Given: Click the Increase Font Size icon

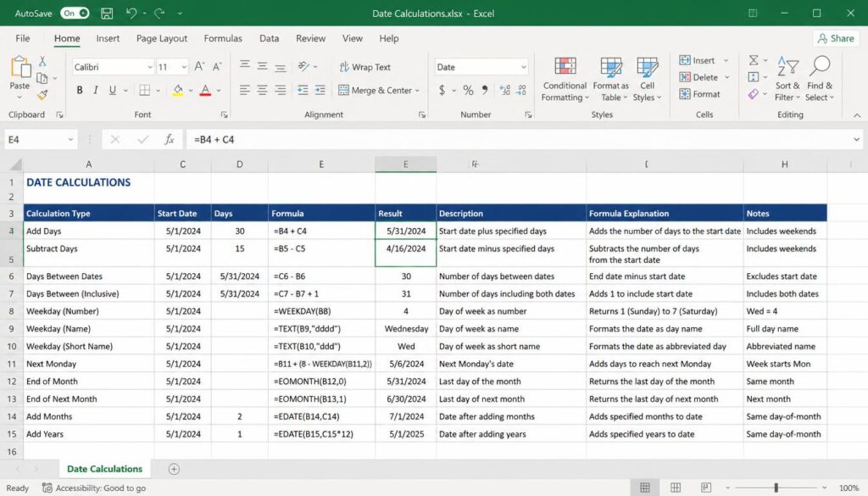Looking at the screenshot, I should coord(199,66).
